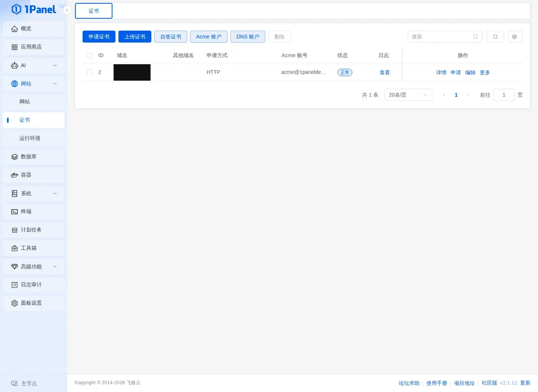Open the 终端 menu item
The width and height of the screenshot is (538, 392).
34,212
